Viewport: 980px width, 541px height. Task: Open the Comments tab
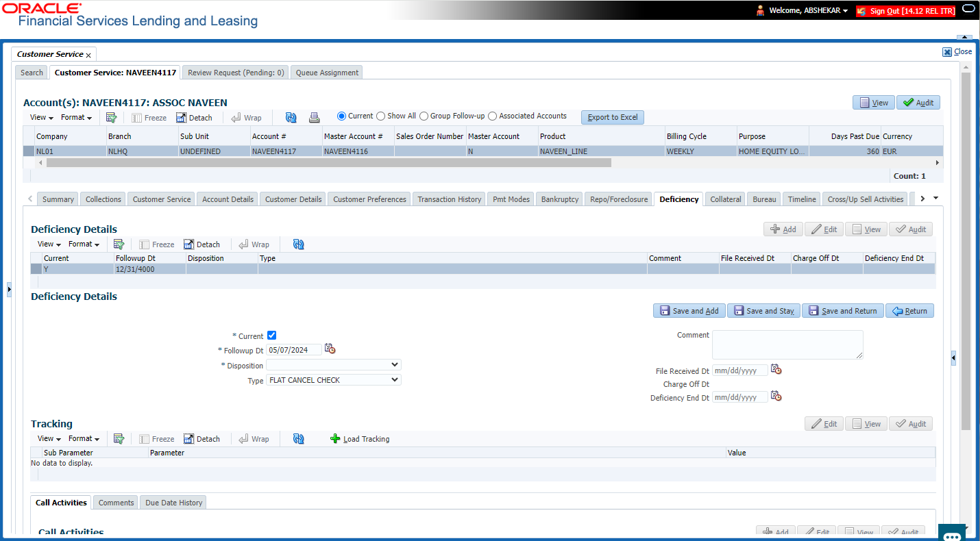(117, 503)
